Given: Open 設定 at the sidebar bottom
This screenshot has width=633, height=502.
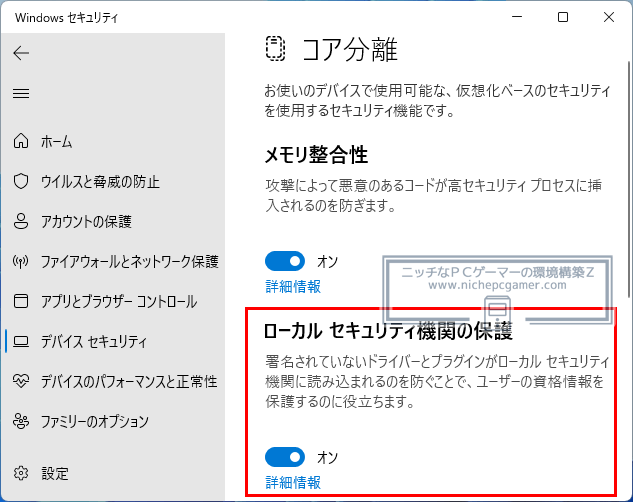Looking at the screenshot, I should point(55,473).
